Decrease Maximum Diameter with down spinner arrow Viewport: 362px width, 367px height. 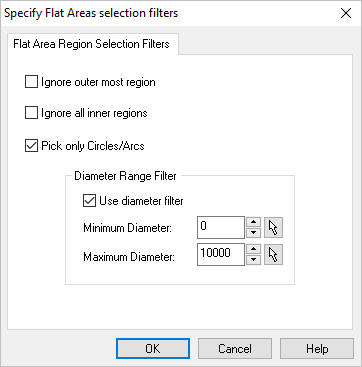[254, 260]
